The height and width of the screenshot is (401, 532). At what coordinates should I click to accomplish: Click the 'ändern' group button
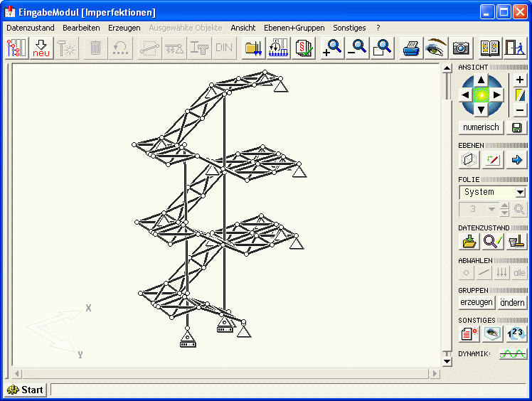(512, 302)
